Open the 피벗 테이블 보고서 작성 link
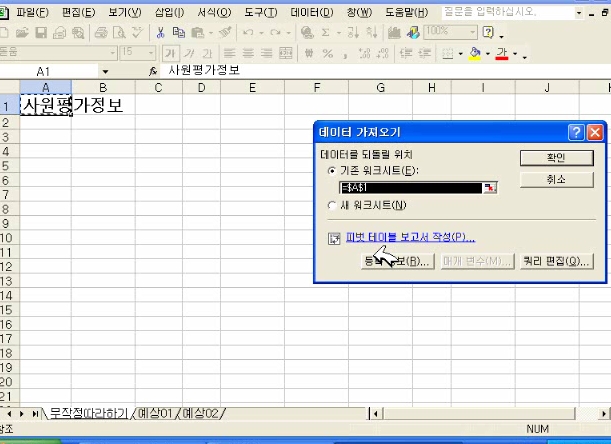The image size is (611, 444). (x=409, y=238)
